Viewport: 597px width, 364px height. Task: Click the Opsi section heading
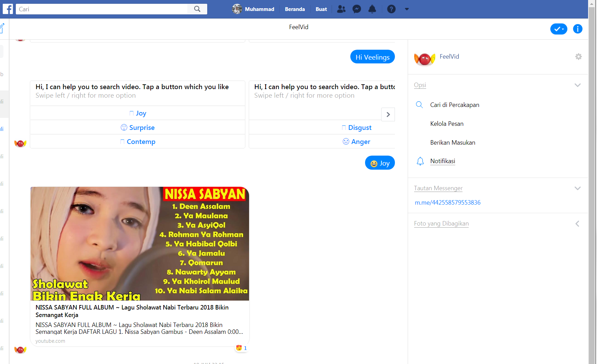[x=420, y=85]
